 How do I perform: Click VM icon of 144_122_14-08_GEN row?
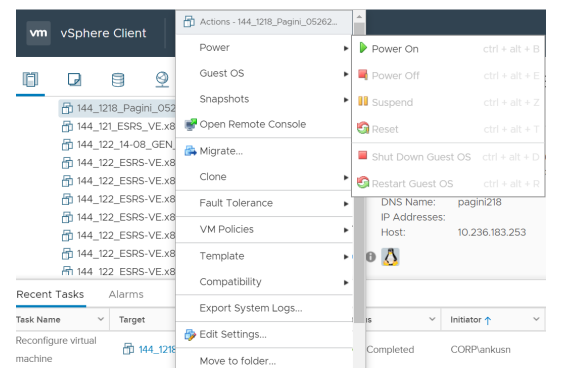(67, 145)
